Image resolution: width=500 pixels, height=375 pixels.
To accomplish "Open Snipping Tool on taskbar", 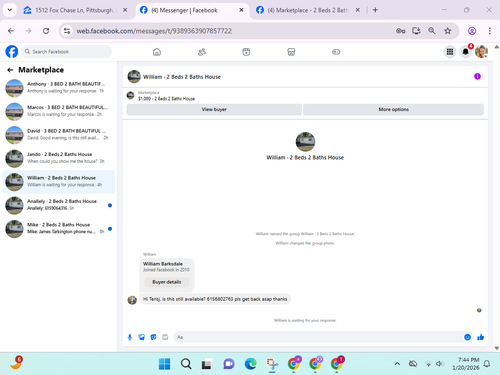I will [x=272, y=364].
